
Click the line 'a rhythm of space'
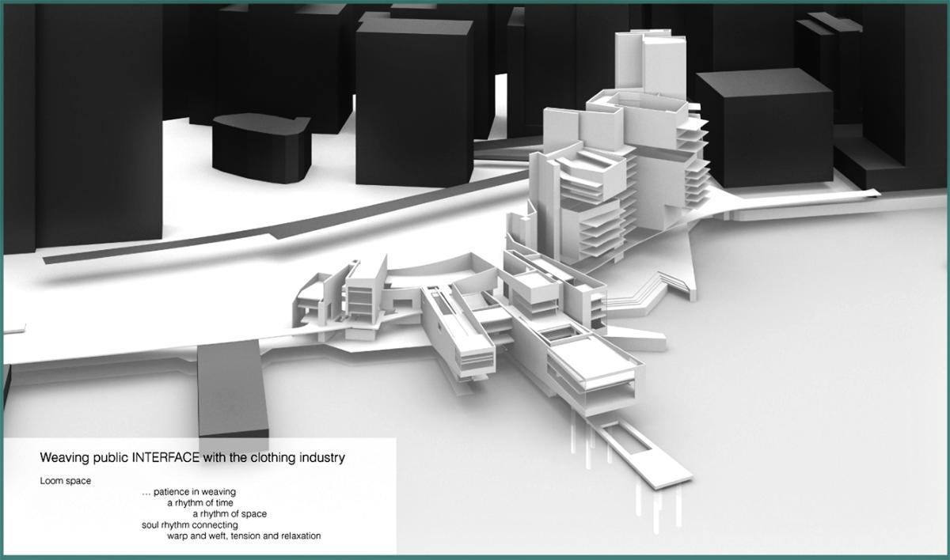[230, 514]
